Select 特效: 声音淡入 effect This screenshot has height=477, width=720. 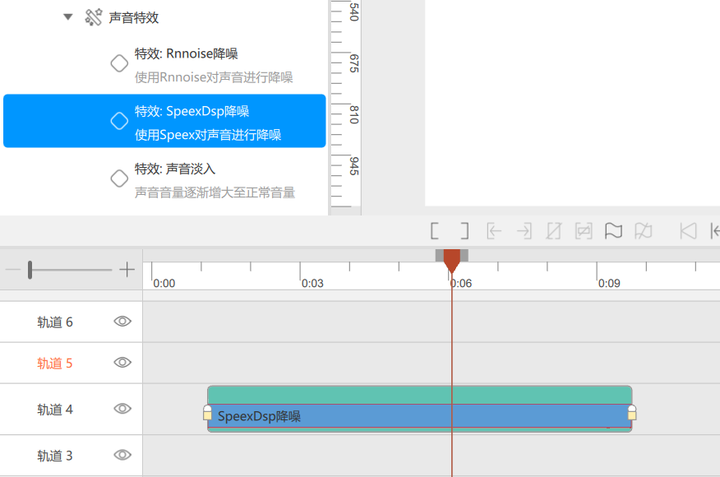pos(164,180)
